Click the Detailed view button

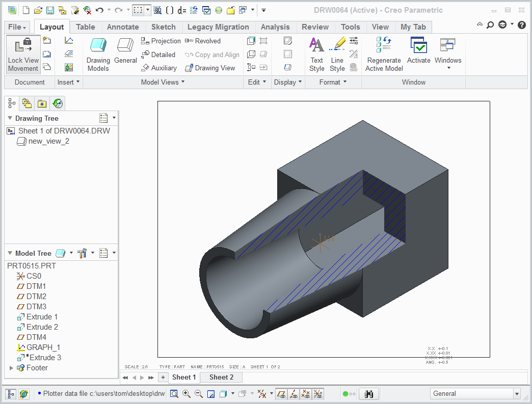click(158, 55)
